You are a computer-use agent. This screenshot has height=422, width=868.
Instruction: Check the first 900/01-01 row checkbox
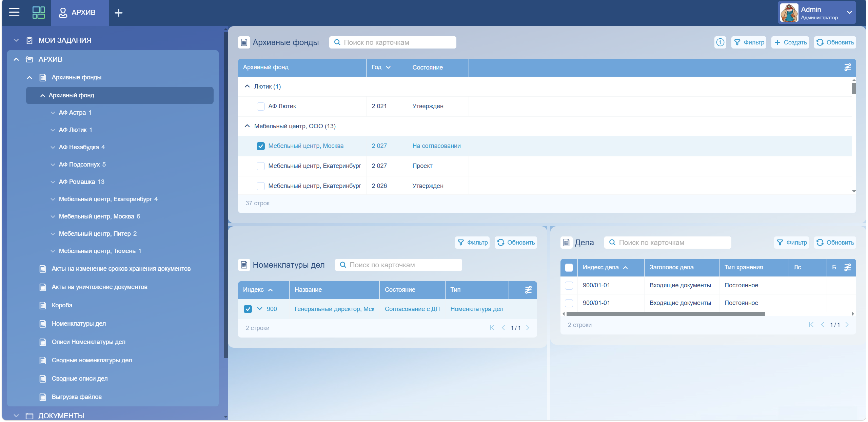click(x=569, y=285)
